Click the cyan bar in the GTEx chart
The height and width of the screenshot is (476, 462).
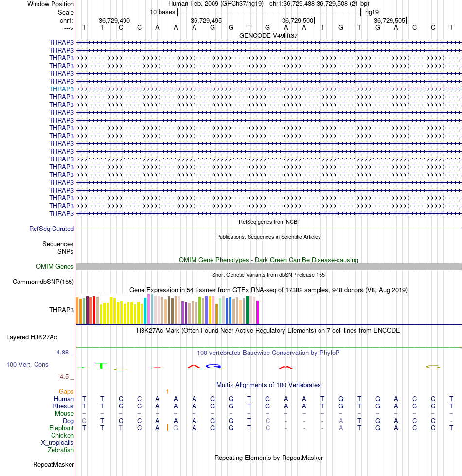tap(145, 311)
